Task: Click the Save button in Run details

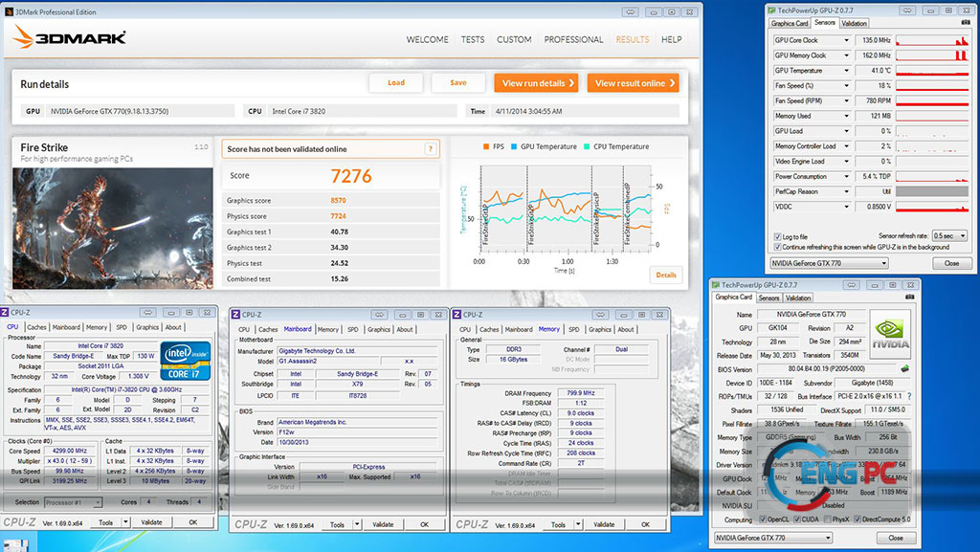Action: [458, 82]
